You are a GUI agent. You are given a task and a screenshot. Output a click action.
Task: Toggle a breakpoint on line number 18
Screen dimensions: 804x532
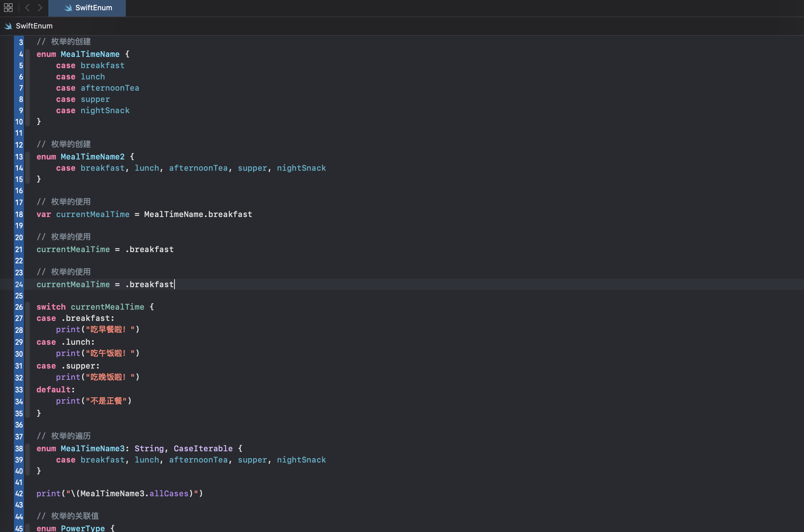[x=19, y=214]
